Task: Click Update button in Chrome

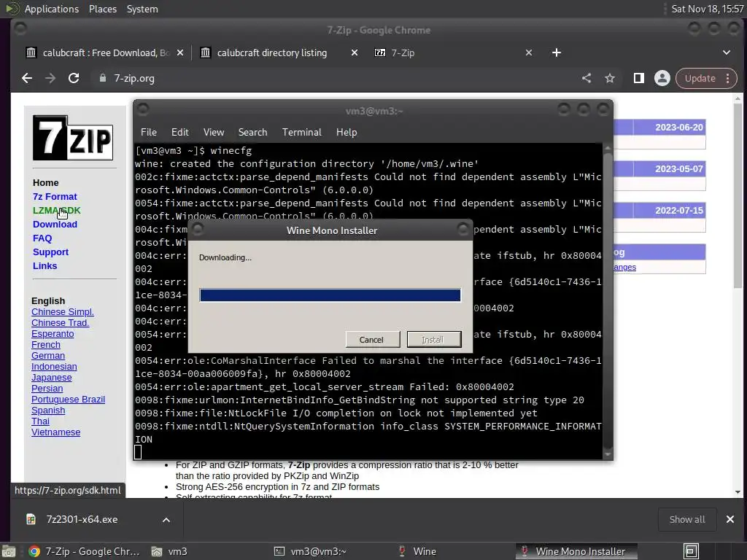Action: (700, 78)
